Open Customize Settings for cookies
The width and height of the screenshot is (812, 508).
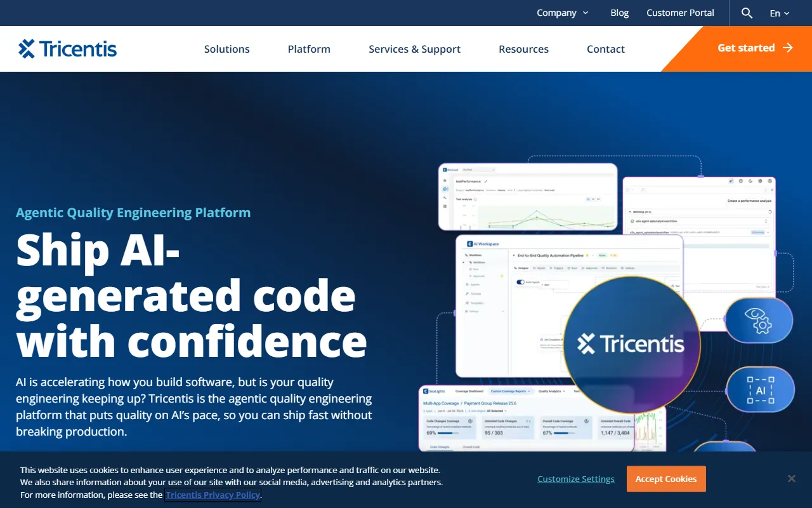pos(576,479)
